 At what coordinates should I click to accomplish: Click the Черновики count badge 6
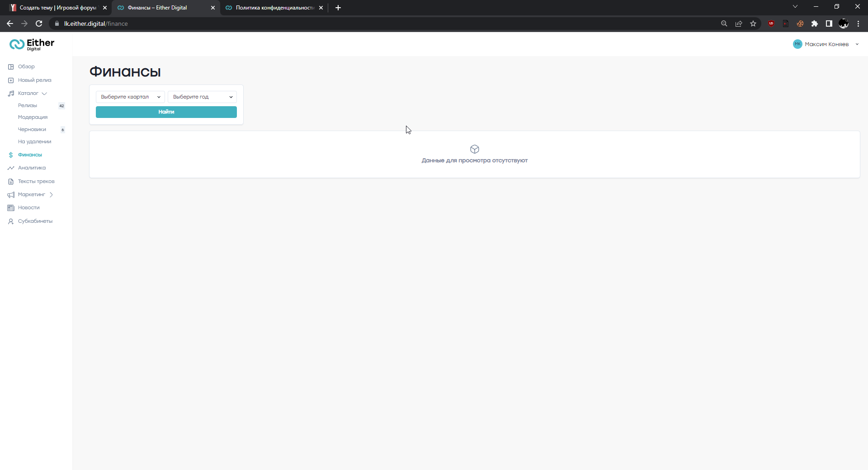(x=63, y=130)
